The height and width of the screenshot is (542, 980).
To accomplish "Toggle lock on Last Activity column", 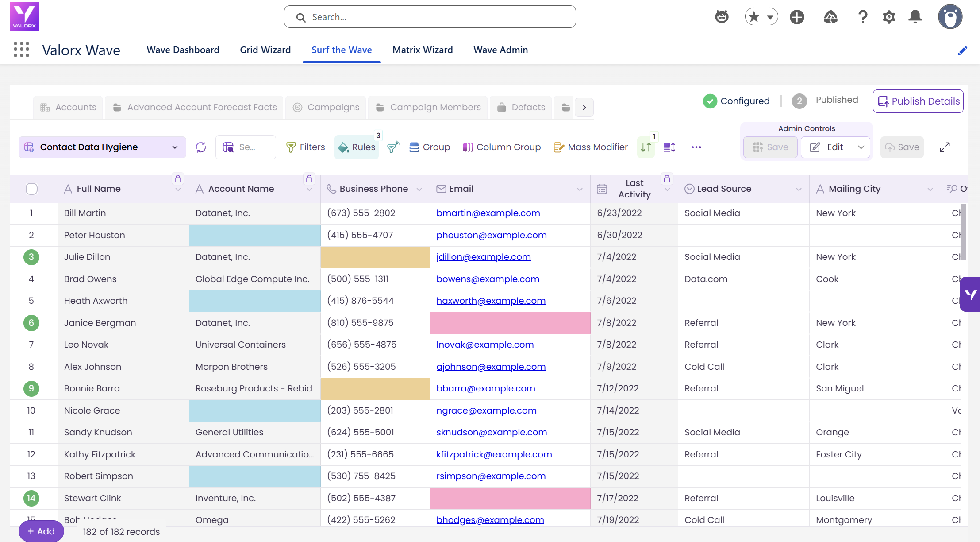I will [x=667, y=179].
